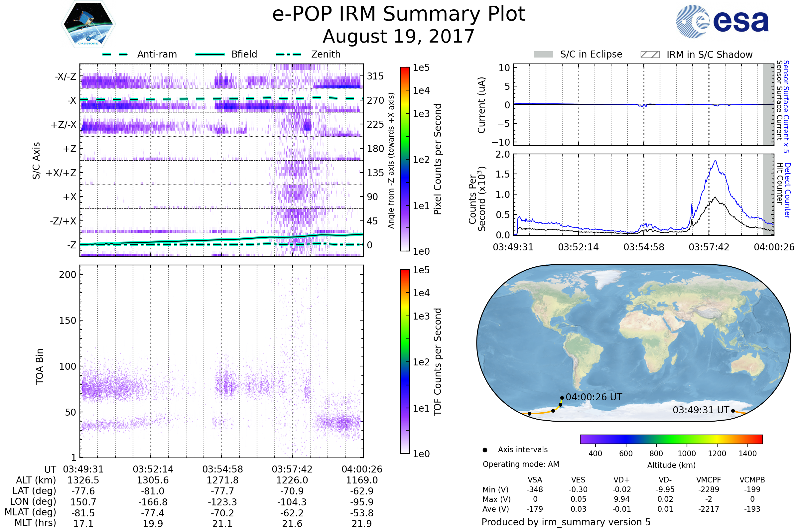
Task: Click the VMCPF column header
Action: (709, 480)
